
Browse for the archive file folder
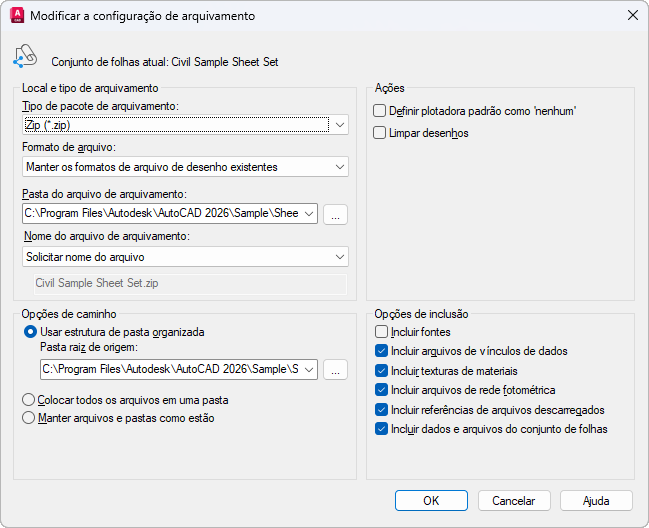[336, 214]
